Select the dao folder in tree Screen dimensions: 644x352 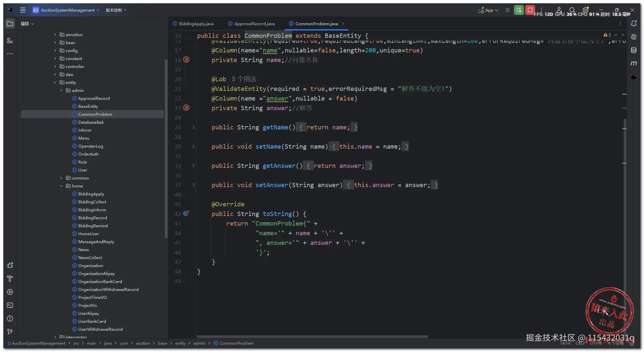click(69, 74)
